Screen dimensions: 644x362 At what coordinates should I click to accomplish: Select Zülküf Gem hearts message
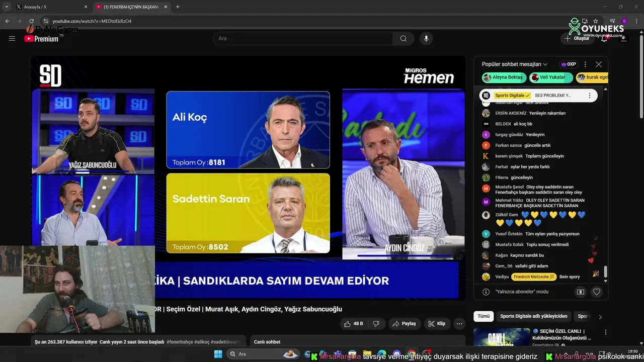pyautogui.click(x=541, y=219)
